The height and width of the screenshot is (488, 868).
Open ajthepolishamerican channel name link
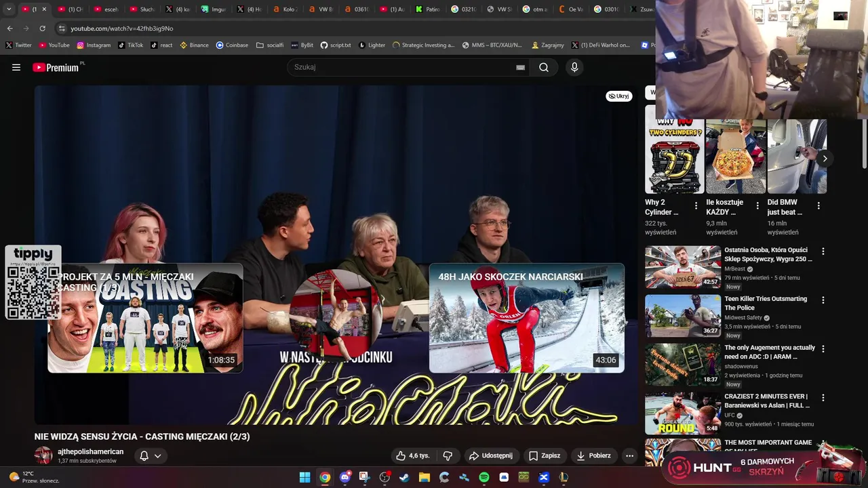pos(91,451)
